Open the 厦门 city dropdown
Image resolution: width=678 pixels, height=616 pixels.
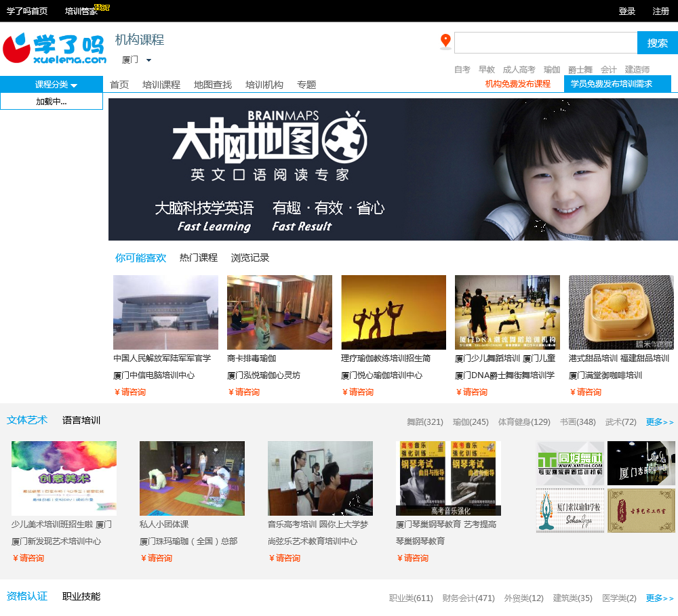click(137, 60)
